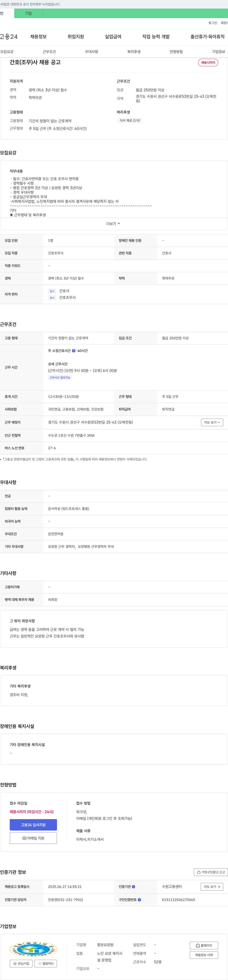Click 필수 badge beside 간호조무사 license
The image size is (228, 980).
[x=52, y=298]
